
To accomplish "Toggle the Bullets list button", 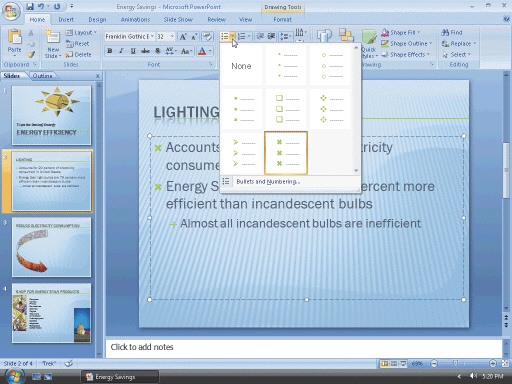I will click(x=225, y=36).
